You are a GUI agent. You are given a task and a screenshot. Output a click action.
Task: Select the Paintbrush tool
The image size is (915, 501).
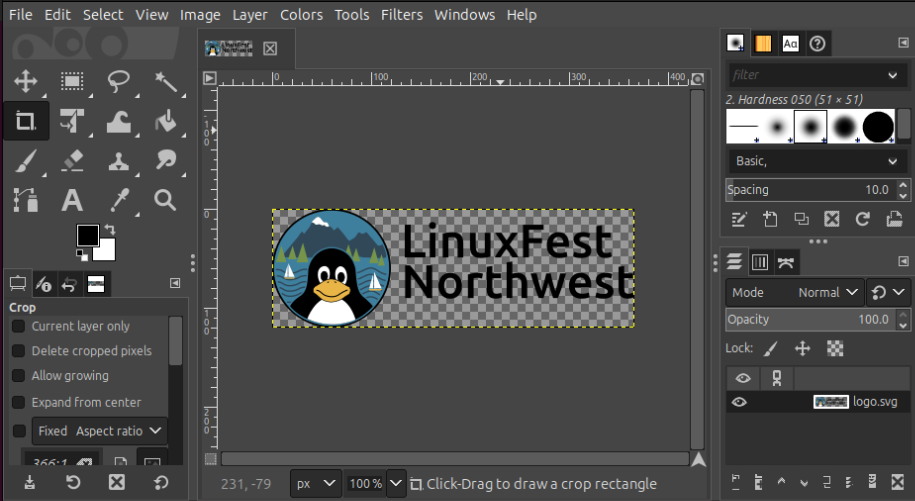point(26,161)
